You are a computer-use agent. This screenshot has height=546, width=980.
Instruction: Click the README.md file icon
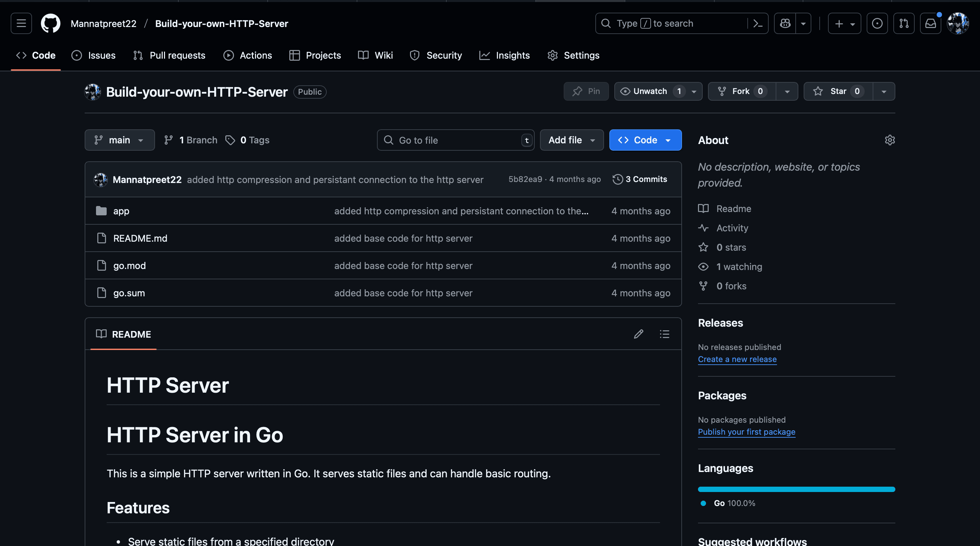click(102, 238)
